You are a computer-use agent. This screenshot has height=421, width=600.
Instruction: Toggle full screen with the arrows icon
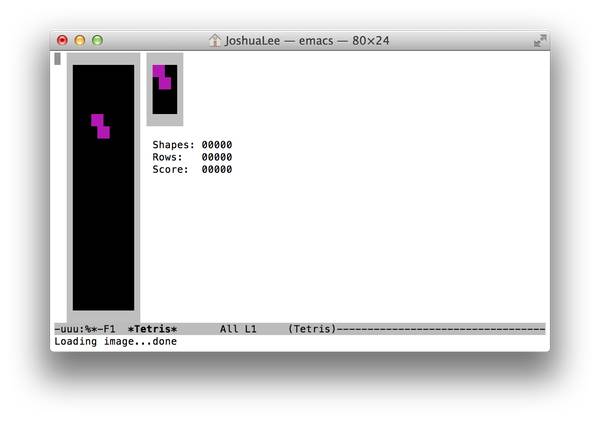click(540, 41)
